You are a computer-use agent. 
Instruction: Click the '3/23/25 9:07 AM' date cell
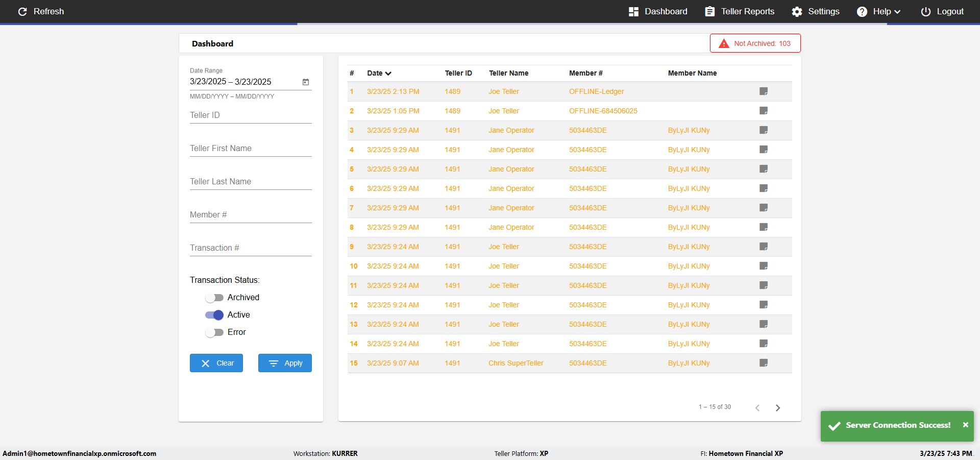point(393,363)
